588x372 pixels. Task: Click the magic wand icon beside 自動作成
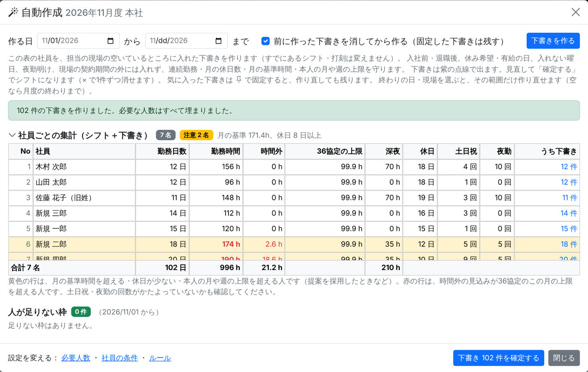13,13
